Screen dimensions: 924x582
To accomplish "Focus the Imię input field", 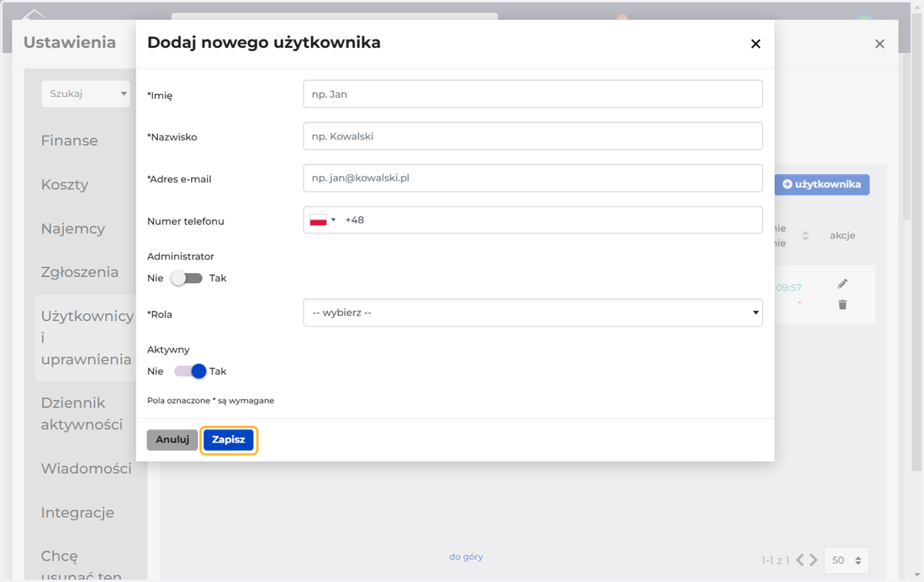I will (x=533, y=94).
